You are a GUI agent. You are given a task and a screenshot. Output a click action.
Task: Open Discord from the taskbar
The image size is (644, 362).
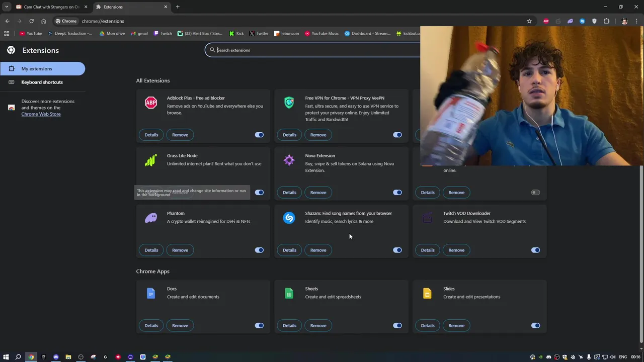tap(56, 357)
